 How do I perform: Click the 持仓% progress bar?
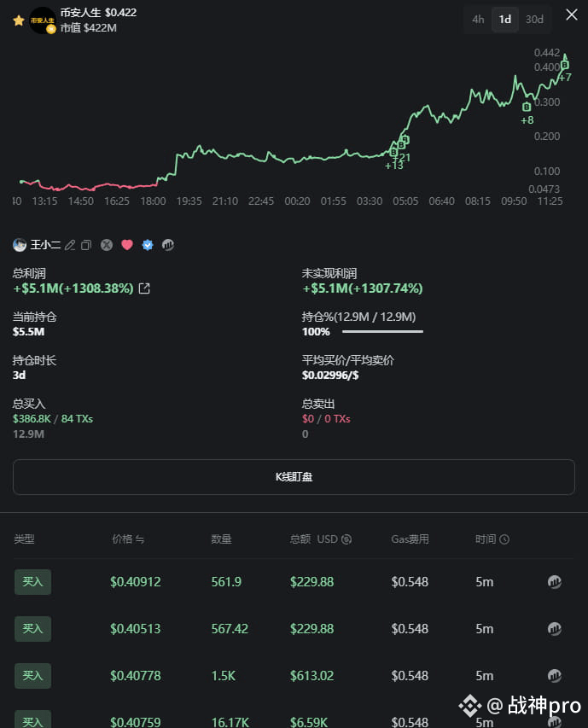382,331
